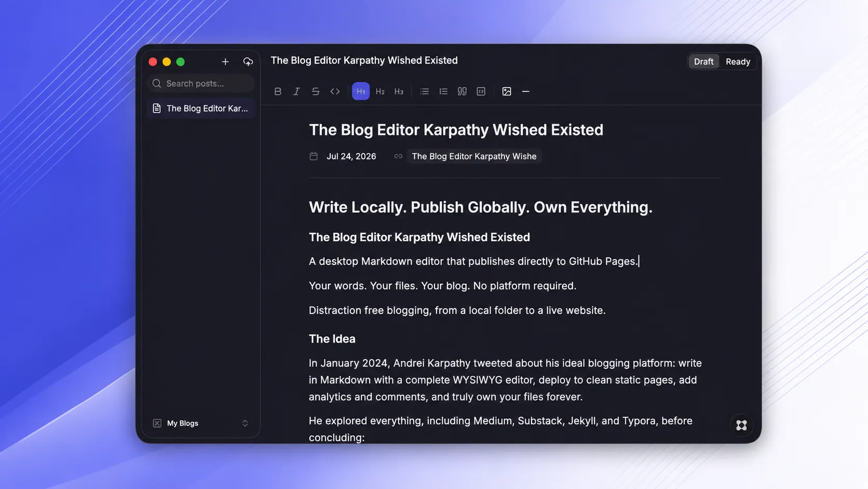This screenshot has width=868, height=489.
Task: Click the line 'A desktop Markdown editor that publishes...'
Action: [x=474, y=261]
